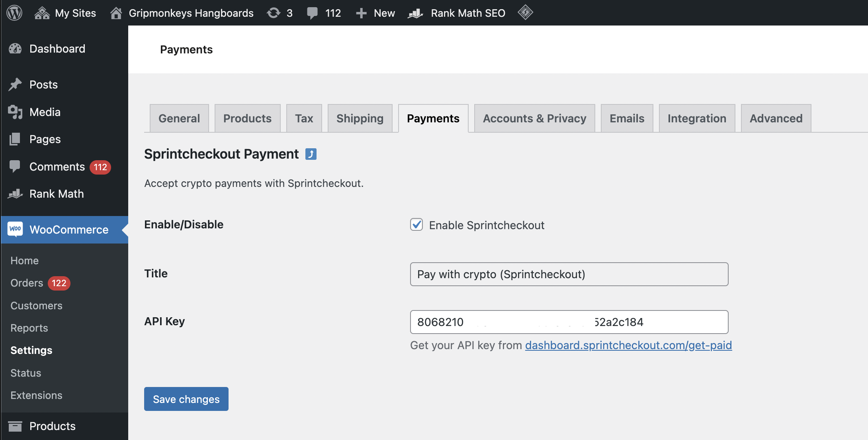The height and width of the screenshot is (440, 868).
Task: Open the Tax settings tab
Action: click(x=304, y=118)
